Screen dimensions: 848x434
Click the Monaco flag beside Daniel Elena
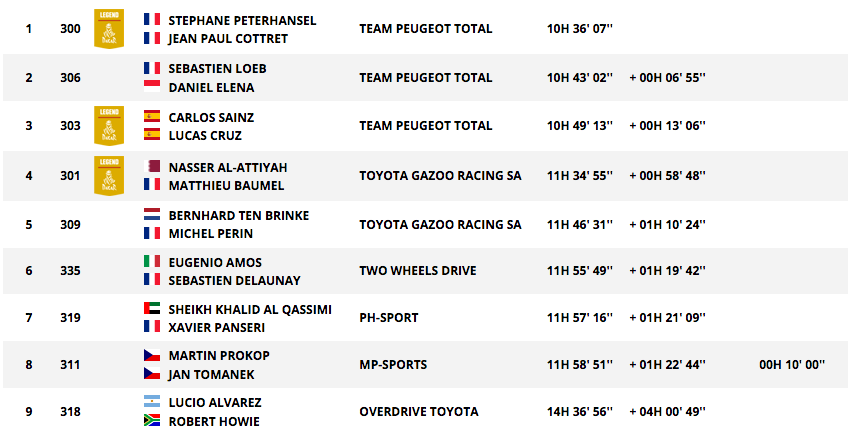152,87
